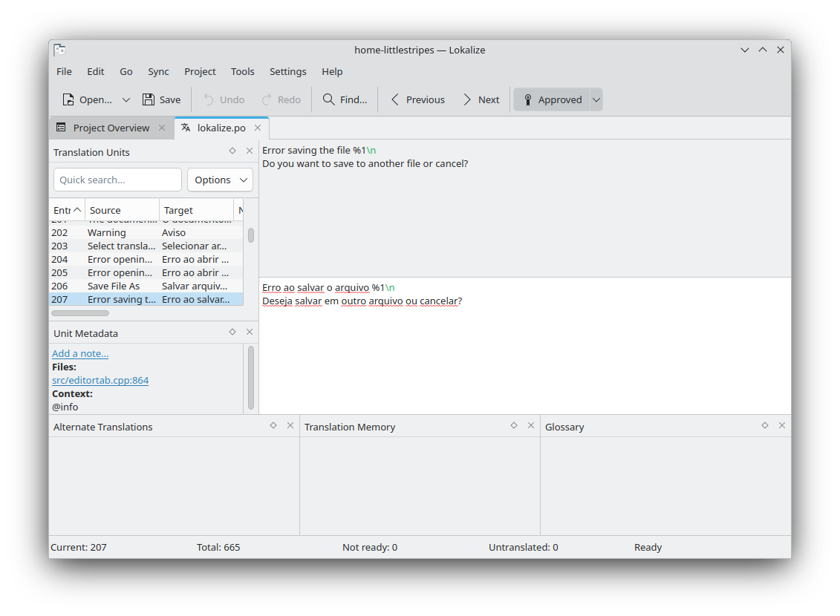Viewport: 840px width, 616px height.
Task: Click the Quick search input field
Action: click(117, 180)
